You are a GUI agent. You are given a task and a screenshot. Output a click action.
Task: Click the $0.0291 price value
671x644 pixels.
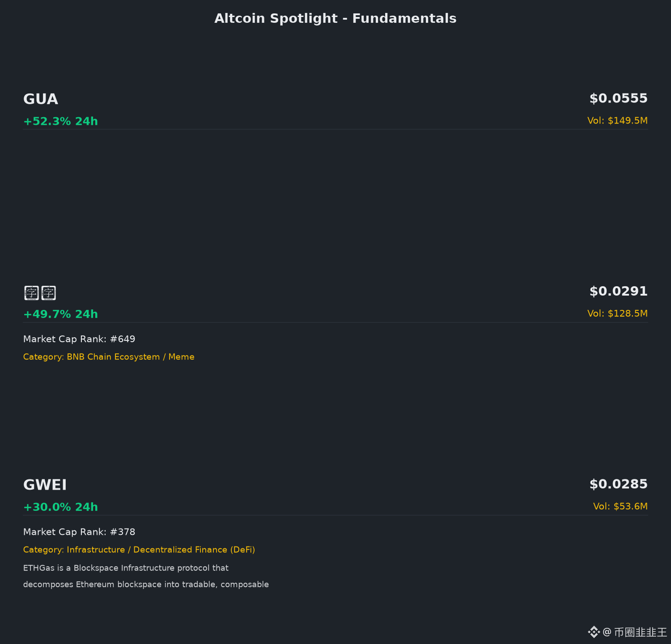point(619,291)
